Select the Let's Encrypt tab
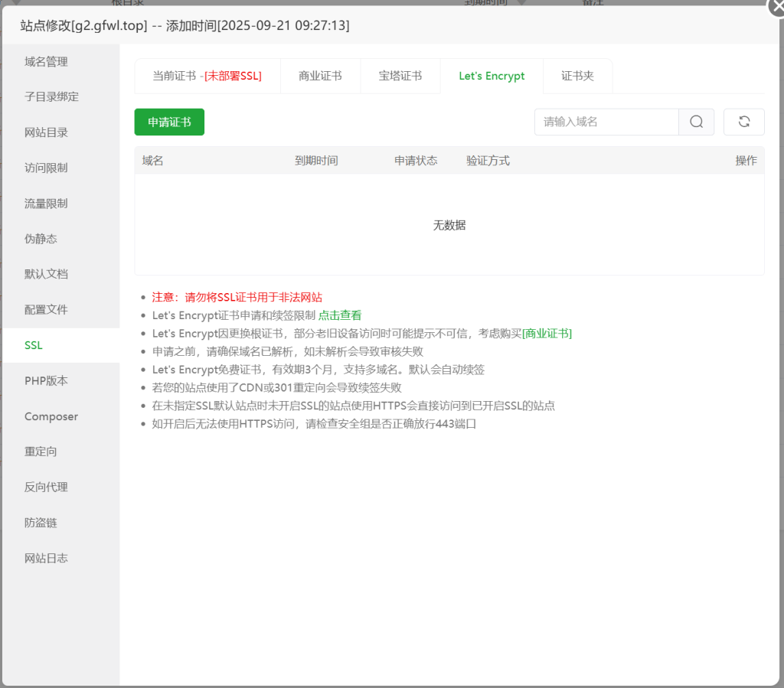The width and height of the screenshot is (784, 688). [x=492, y=76]
